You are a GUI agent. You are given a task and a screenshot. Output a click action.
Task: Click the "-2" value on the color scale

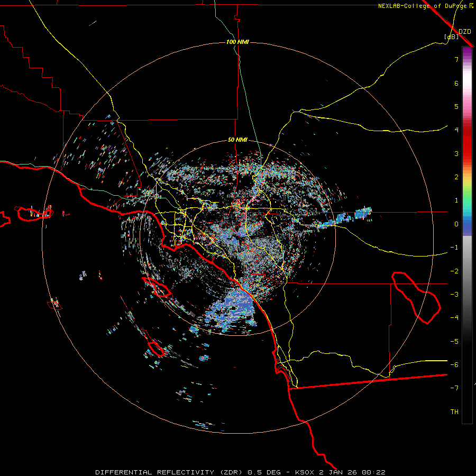pos(454,271)
